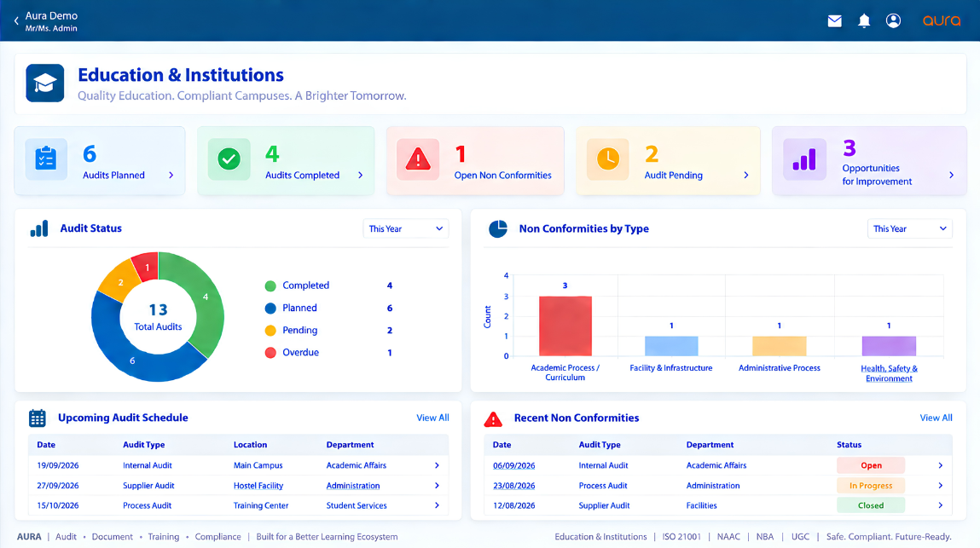This screenshot has height=548, width=980.
Task: Click the Student Services department cell
Action: [x=357, y=505]
